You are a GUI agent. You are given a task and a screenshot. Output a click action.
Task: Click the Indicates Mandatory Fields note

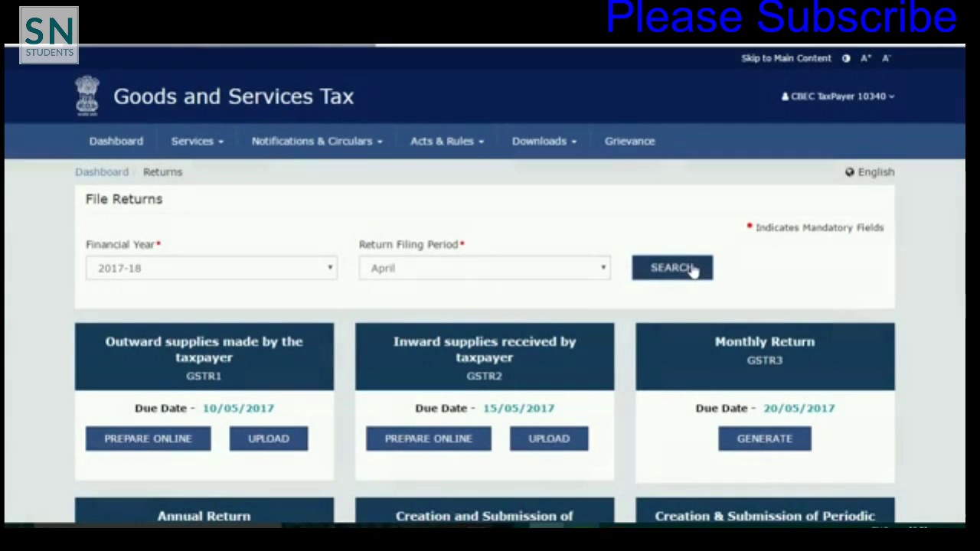[815, 227]
